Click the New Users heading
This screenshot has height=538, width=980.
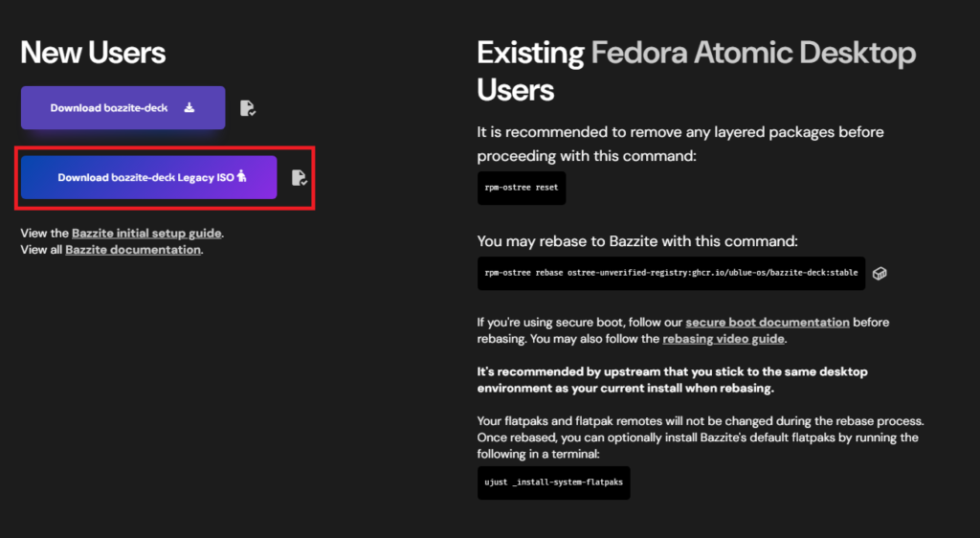93,53
